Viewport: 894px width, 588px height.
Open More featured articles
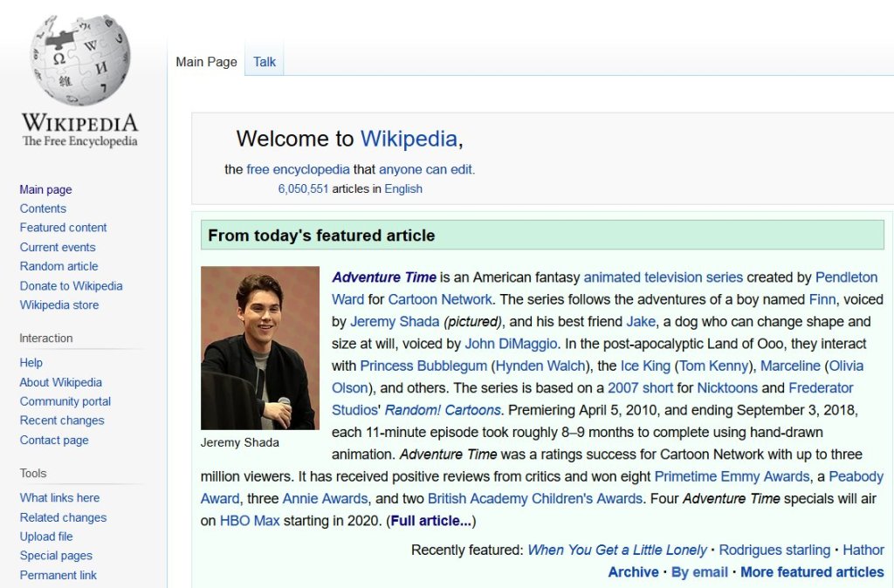click(x=812, y=572)
